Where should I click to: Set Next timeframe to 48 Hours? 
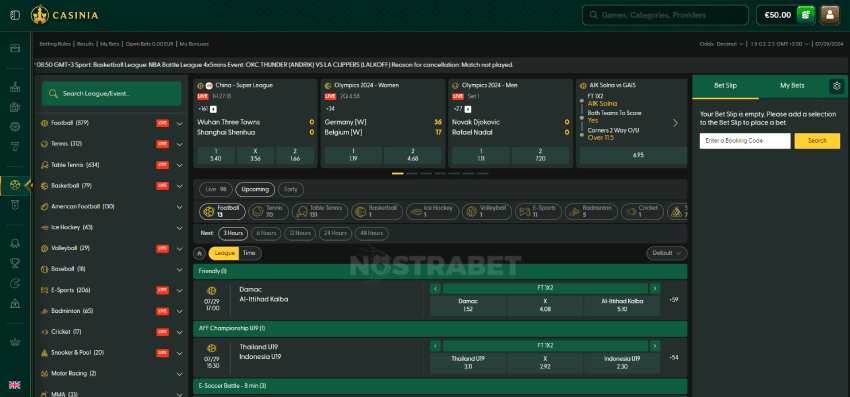tap(371, 233)
